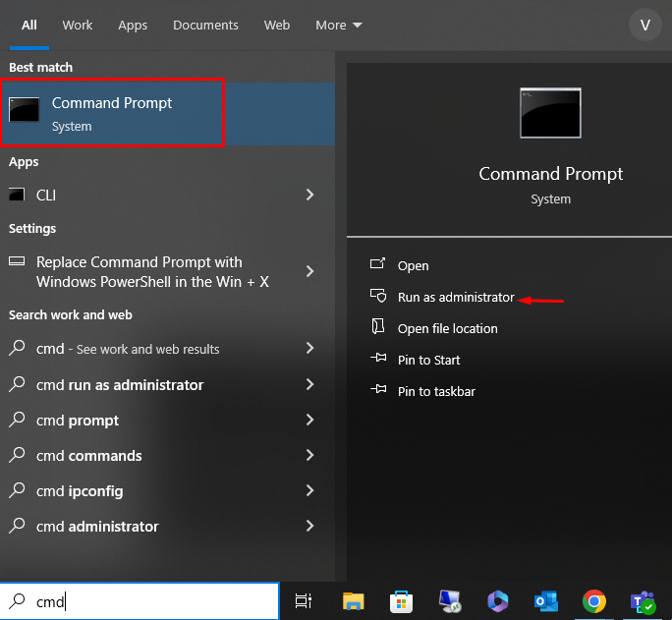Expand the cmd web results chevron

pos(309,348)
